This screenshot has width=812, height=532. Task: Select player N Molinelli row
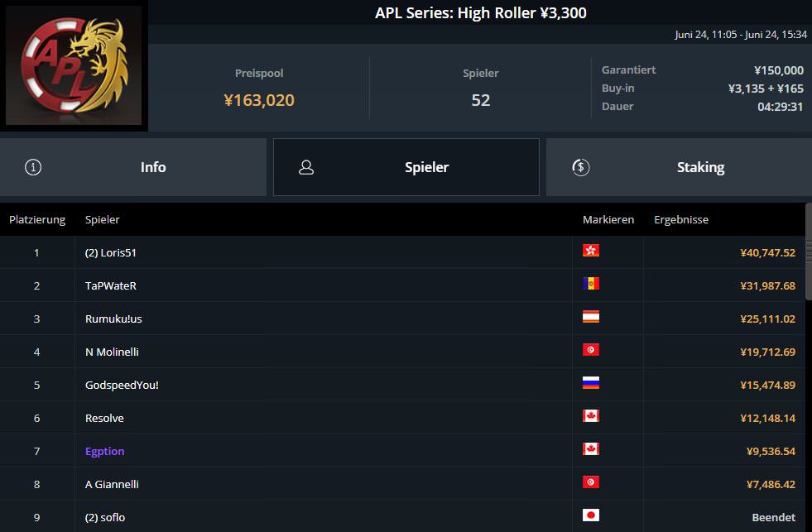(112, 352)
